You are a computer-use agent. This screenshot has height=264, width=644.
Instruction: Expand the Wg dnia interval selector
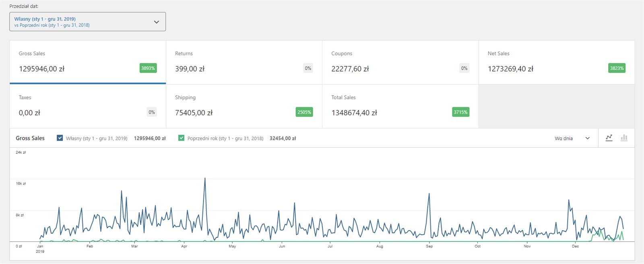click(x=572, y=138)
